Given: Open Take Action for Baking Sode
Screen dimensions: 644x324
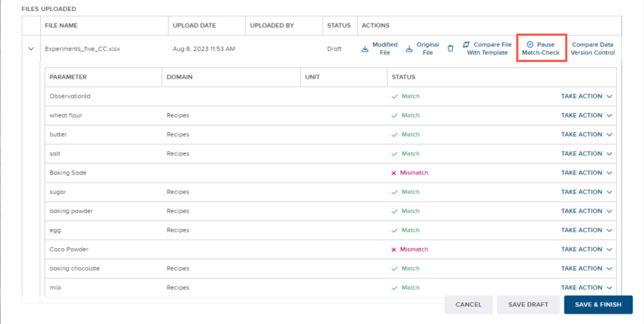Looking at the screenshot, I should (x=586, y=173).
